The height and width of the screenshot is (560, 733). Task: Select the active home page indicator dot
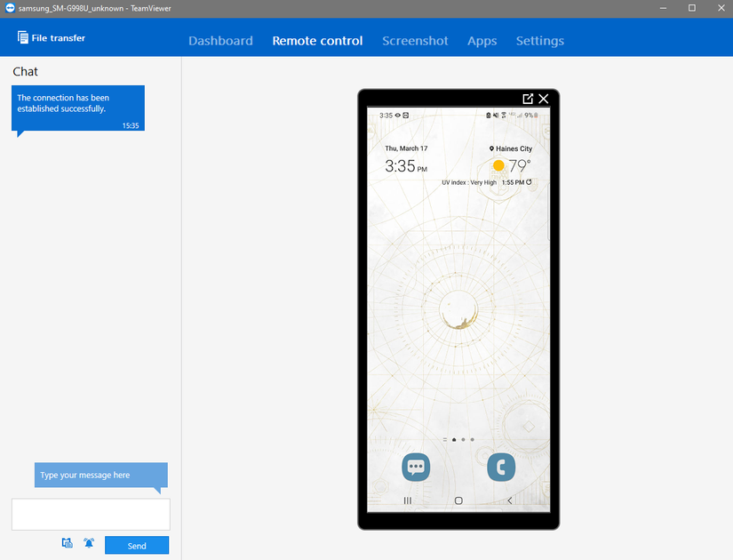(454, 440)
